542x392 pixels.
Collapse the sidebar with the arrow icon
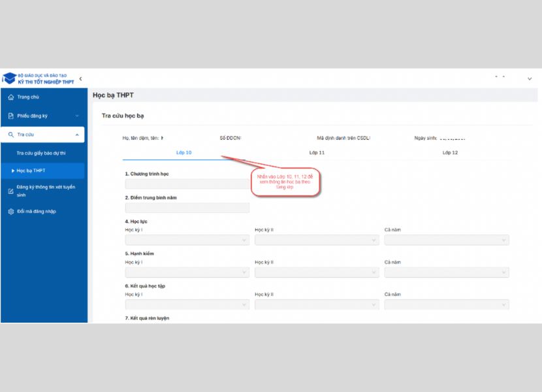(x=80, y=79)
